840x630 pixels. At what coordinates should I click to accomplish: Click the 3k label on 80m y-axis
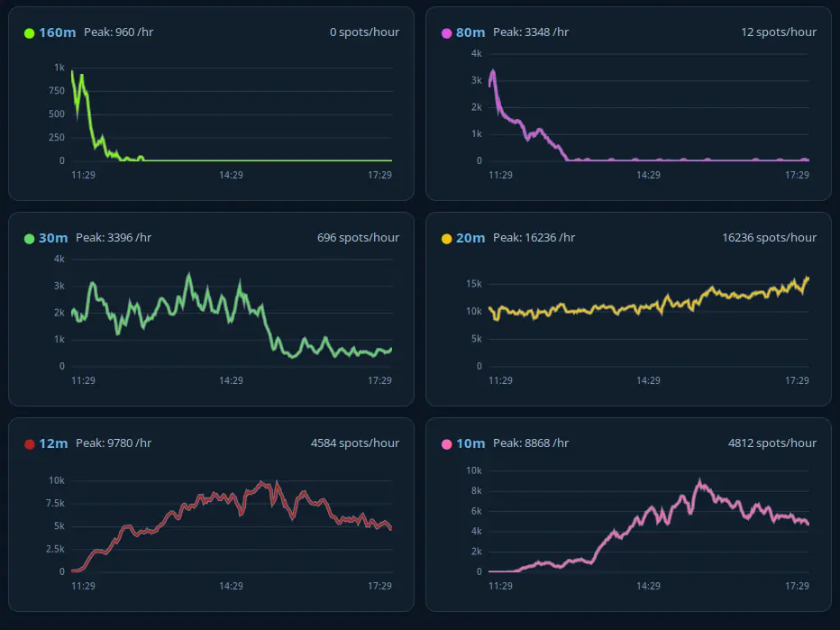tap(476, 80)
